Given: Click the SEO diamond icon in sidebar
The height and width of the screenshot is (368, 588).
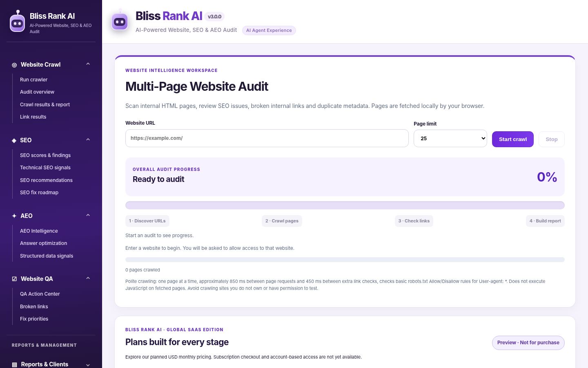Looking at the screenshot, I should tap(14, 140).
